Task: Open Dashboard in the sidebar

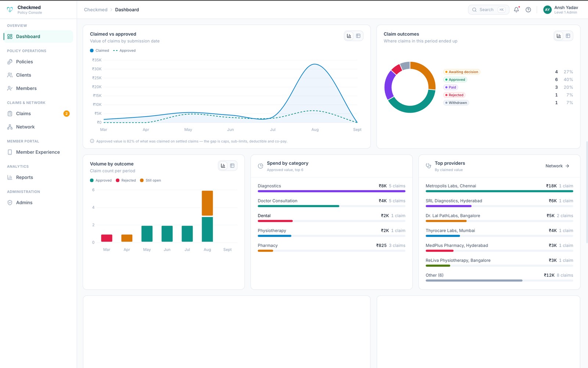Action: coord(38,36)
